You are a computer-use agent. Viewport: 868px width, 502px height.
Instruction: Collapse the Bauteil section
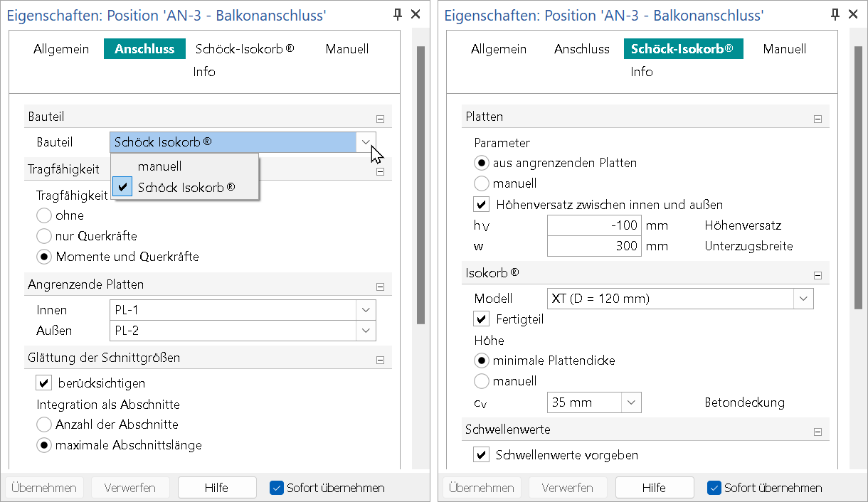(x=380, y=119)
